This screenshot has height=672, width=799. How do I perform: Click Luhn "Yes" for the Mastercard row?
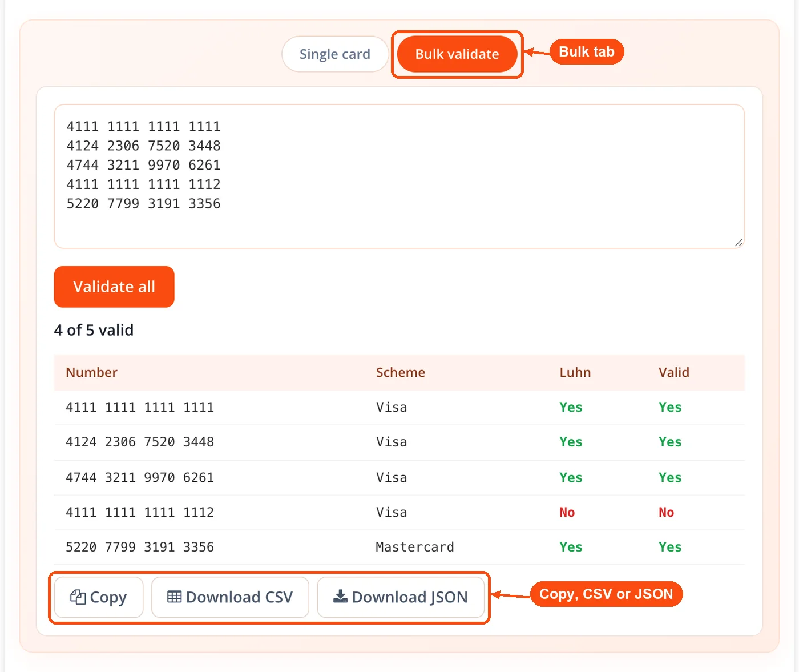[x=571, y=547]
